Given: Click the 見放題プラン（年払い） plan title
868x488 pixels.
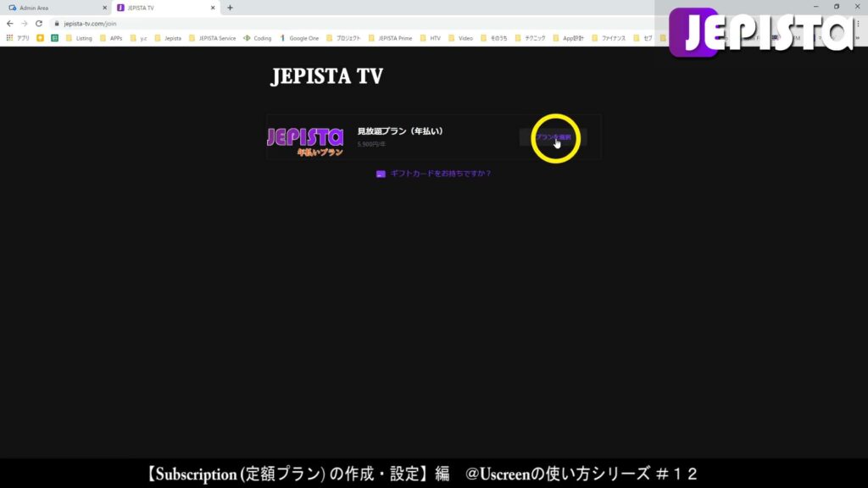Looking at the screenshot, I should [400, 131].
